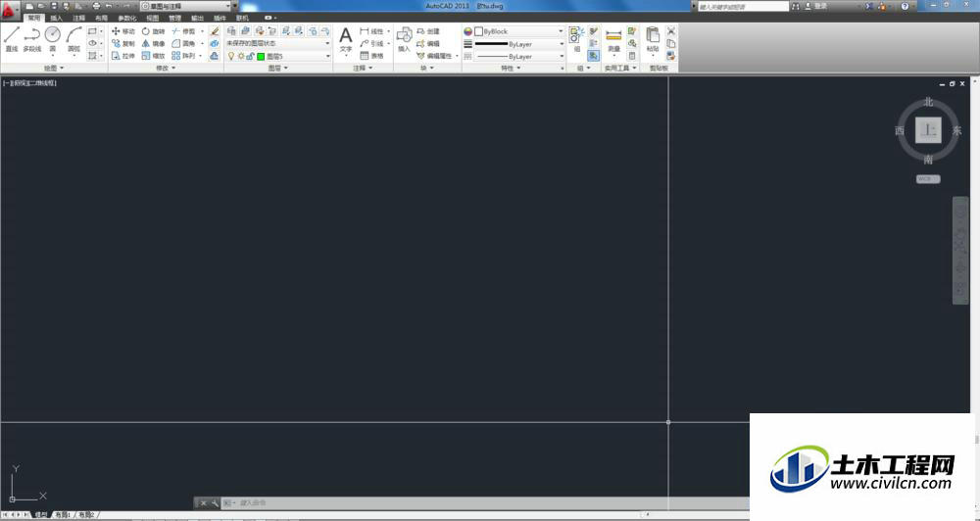The width and height of the screenshot is (980, 521).
Task: Click the Insert block (插入) icon
Action: click(x=405, y=39)
